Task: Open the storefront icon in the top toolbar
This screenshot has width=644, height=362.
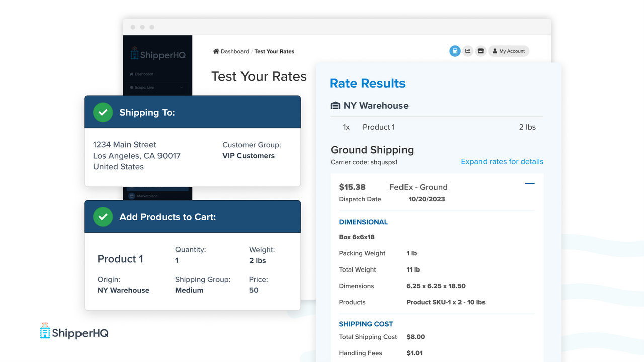Action: coord(480,51)
